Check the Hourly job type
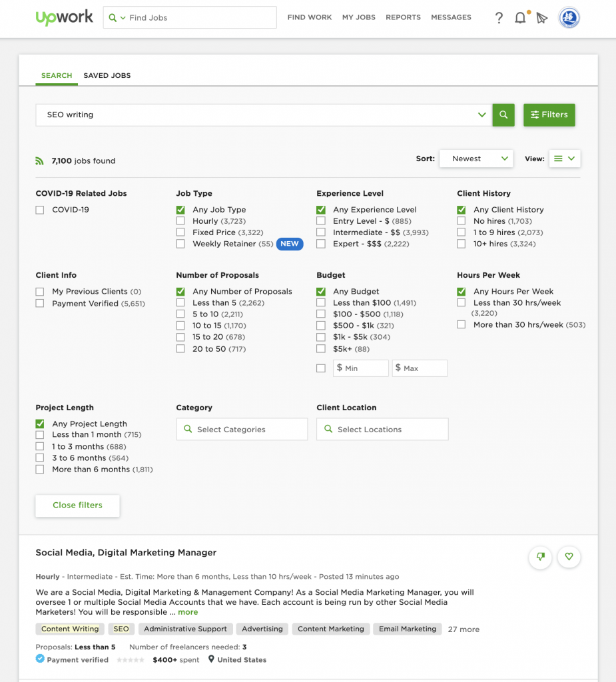The width and height of the screenshot is (616, 682). point(180,221)
